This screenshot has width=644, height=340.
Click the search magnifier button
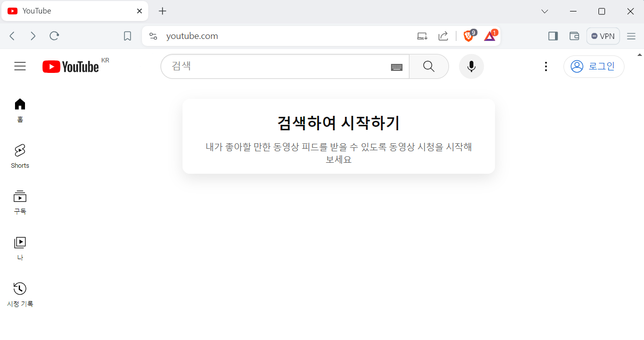(428, 66)
